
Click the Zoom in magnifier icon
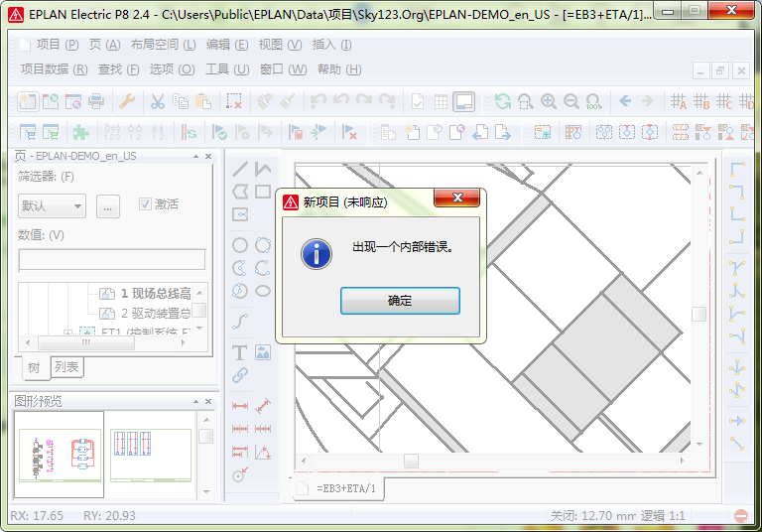(549, 101)
